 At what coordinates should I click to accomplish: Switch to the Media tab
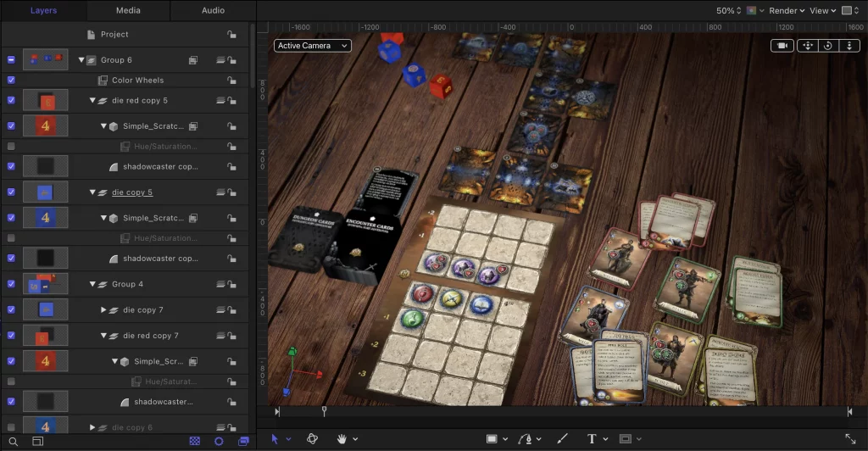click(129, 10)
